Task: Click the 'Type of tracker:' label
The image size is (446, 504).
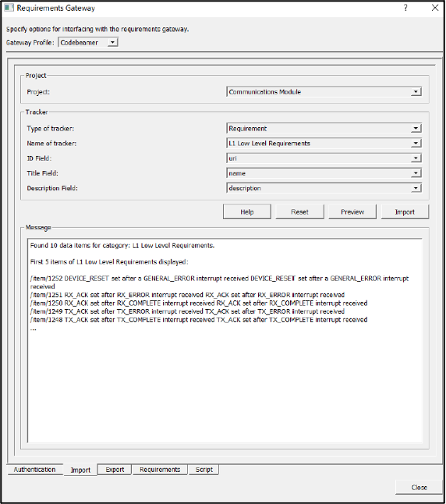Action: click(51, 129)
